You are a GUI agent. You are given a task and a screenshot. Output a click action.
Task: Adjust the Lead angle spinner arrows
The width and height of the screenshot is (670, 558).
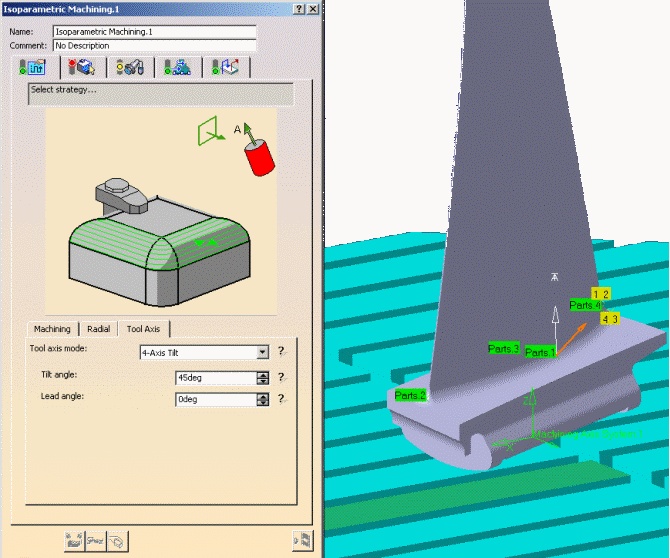click(x=262, y=399)
